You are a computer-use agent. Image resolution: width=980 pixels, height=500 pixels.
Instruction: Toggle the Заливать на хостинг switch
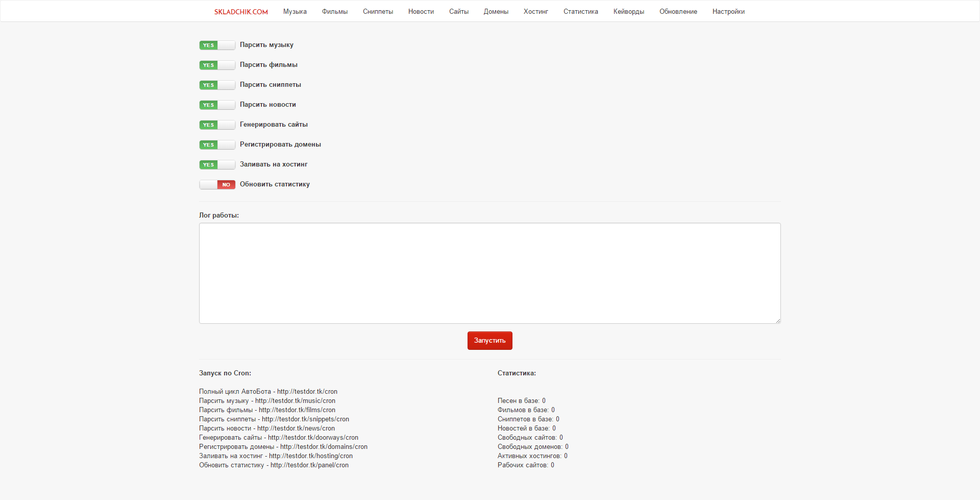pos(217,164)
